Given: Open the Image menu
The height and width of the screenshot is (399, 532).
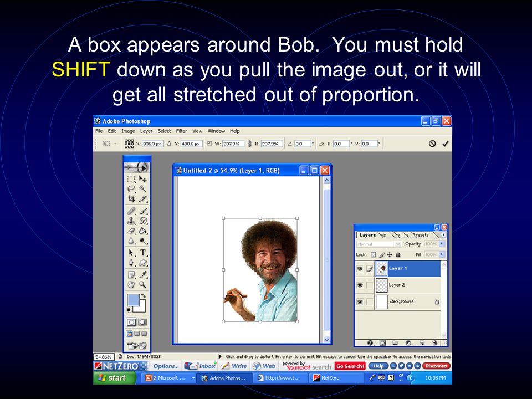Looking at the screenshot, I should click(x=128, y=131).
